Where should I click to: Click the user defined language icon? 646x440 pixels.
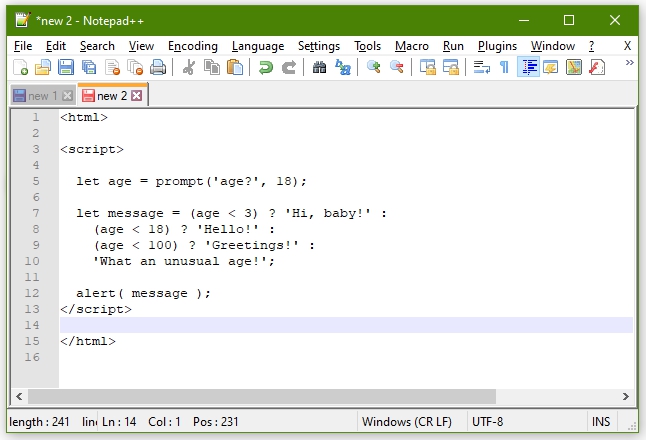click(x=551, y=67)
